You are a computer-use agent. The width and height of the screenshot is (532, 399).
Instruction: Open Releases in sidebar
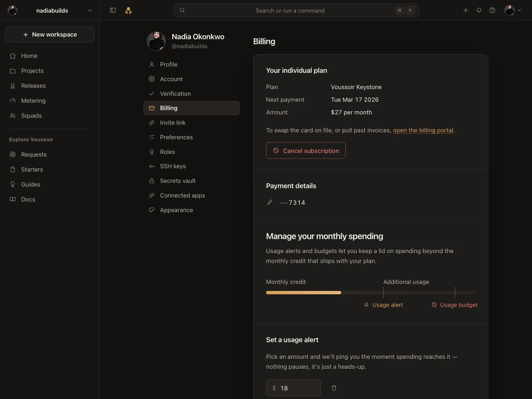50,86
